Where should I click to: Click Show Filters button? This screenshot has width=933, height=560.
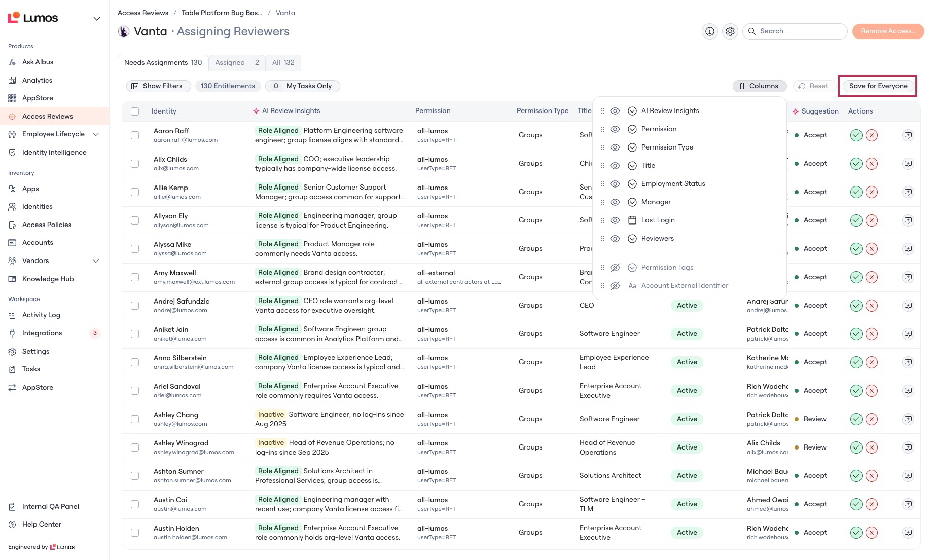click(158, 86)
